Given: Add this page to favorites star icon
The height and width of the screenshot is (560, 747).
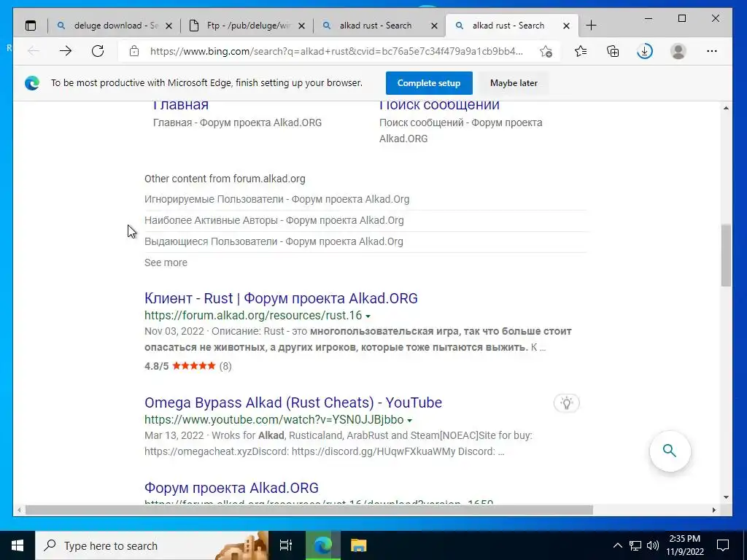Looking at the screenshot, I should point(546,51).
